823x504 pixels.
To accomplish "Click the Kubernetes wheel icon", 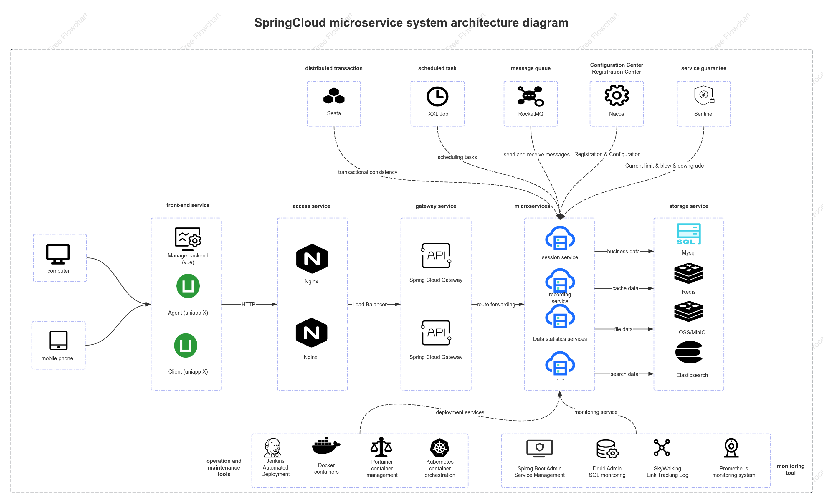I will click(x=439, y=447).
